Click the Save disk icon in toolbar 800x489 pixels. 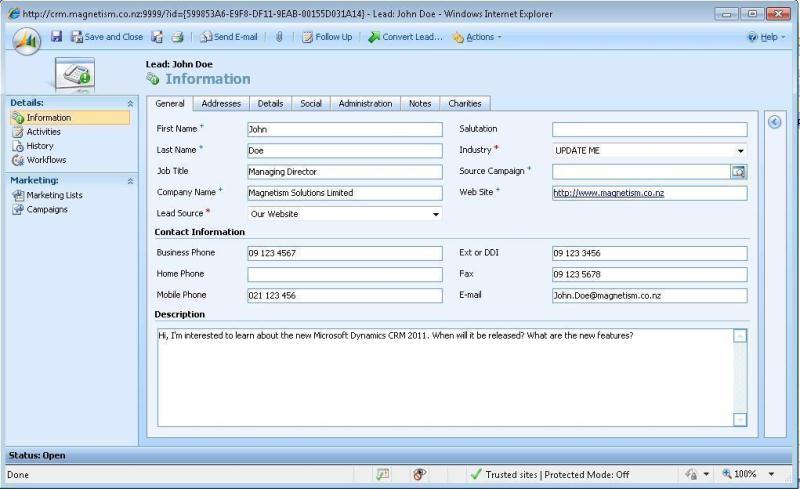click(x=56, y=37)
